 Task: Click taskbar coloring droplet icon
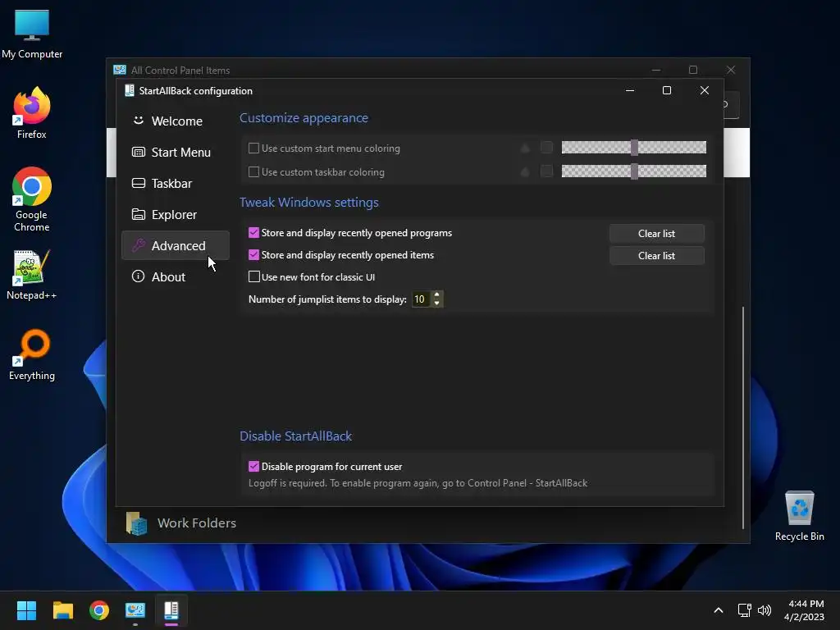coord(525,171)
